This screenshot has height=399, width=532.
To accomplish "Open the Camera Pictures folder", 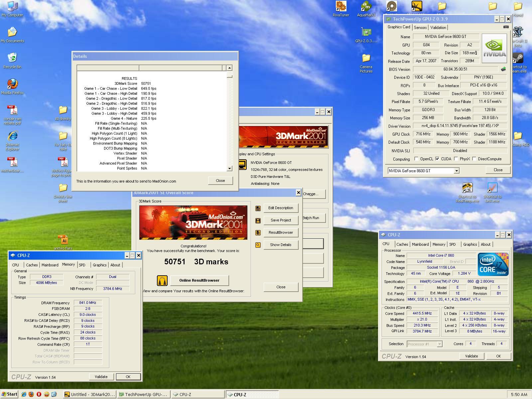I will click(366, 63).
